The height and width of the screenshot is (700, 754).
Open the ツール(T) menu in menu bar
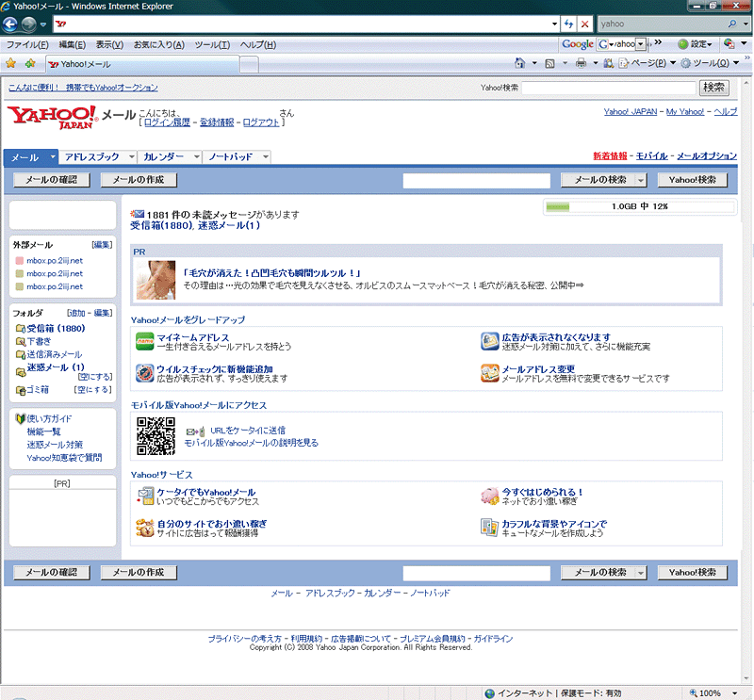212,44
